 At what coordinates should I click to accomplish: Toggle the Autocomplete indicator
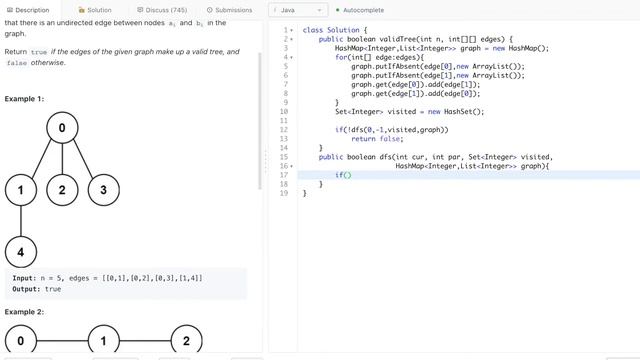(360, 10)
